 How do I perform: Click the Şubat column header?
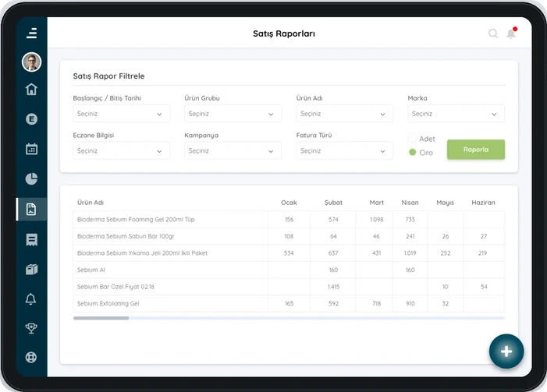[333, 203]
